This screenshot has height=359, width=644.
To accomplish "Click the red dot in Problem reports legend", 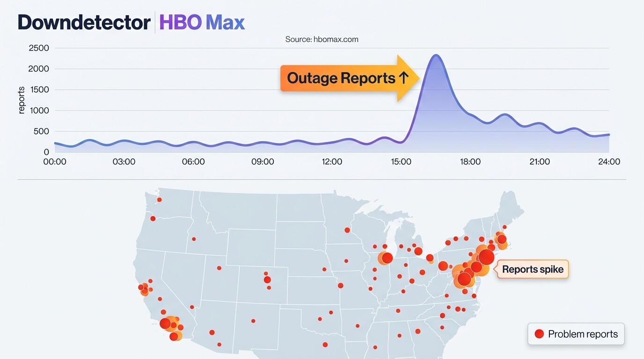I will coord(539,334).
